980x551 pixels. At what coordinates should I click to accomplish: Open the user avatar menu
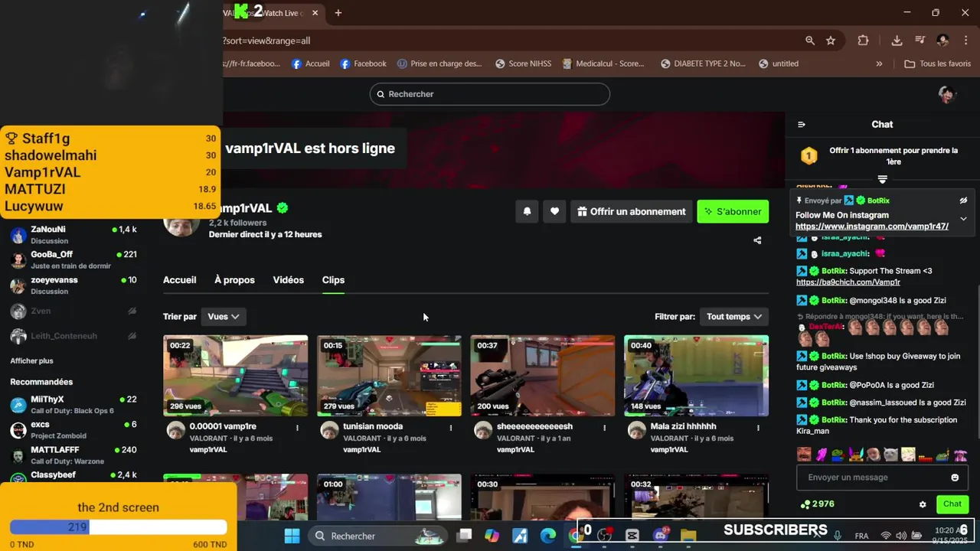click(x=947, y=94)
